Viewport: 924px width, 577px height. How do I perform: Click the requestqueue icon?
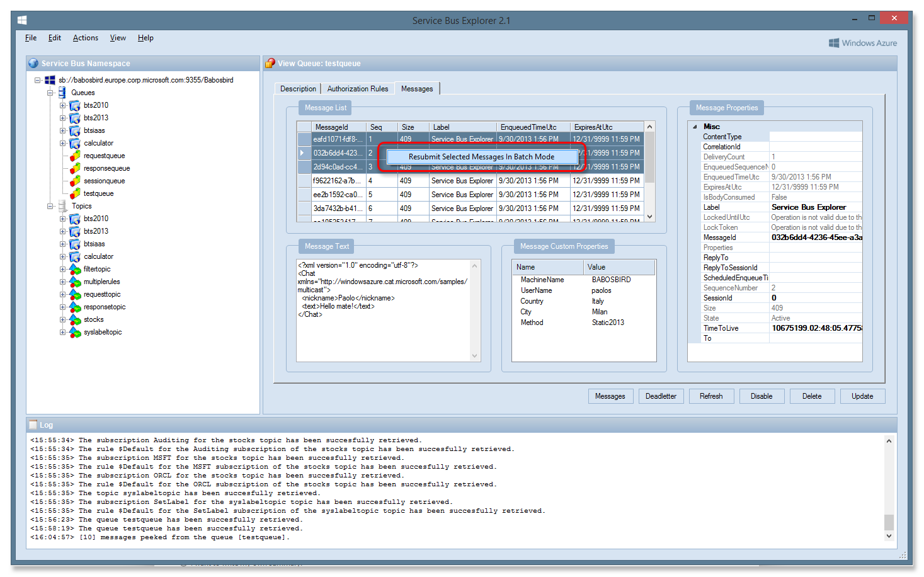pos(75,156)
